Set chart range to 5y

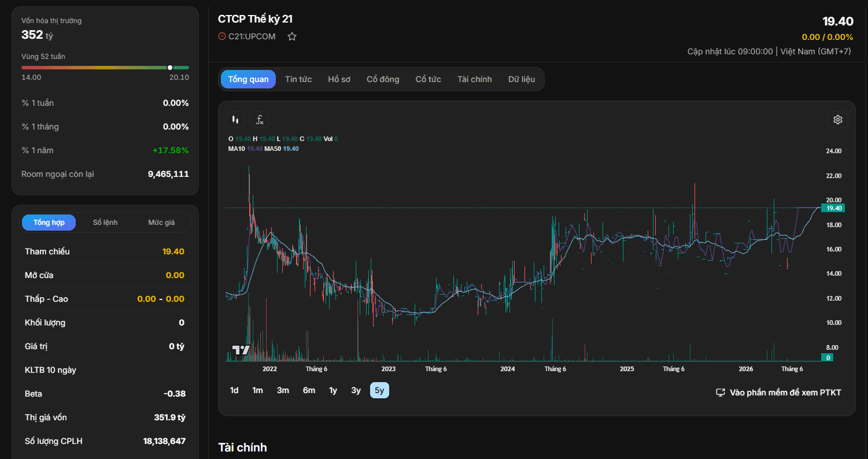379,390
